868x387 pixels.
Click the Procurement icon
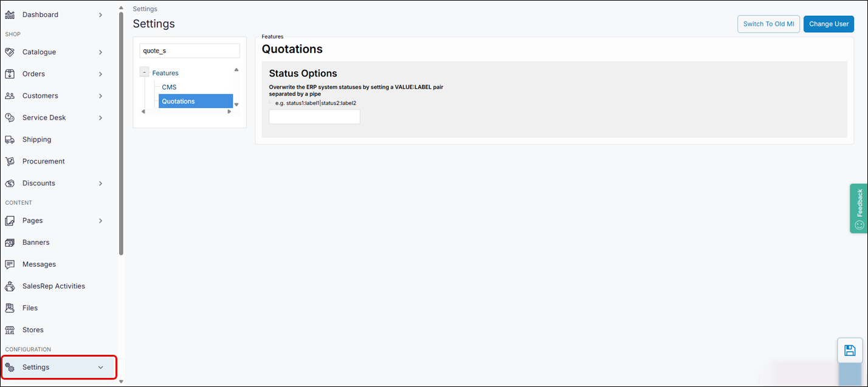tap(10, 161)
